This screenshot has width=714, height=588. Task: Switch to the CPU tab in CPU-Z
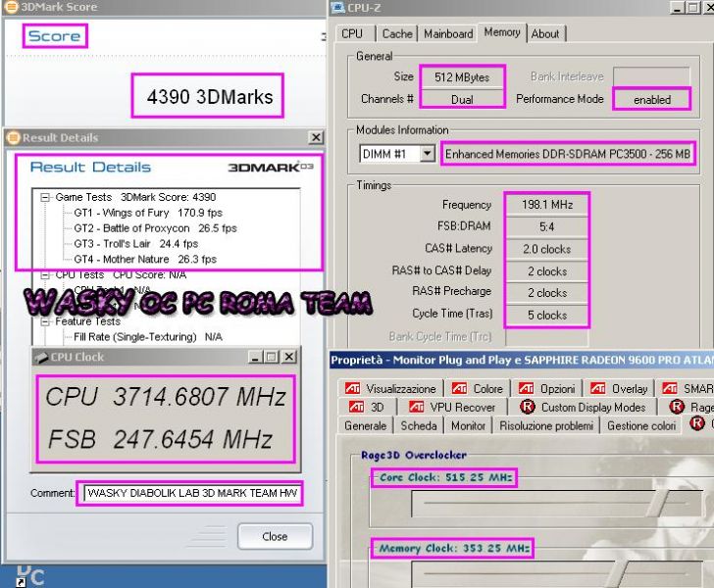pos(352,34)
